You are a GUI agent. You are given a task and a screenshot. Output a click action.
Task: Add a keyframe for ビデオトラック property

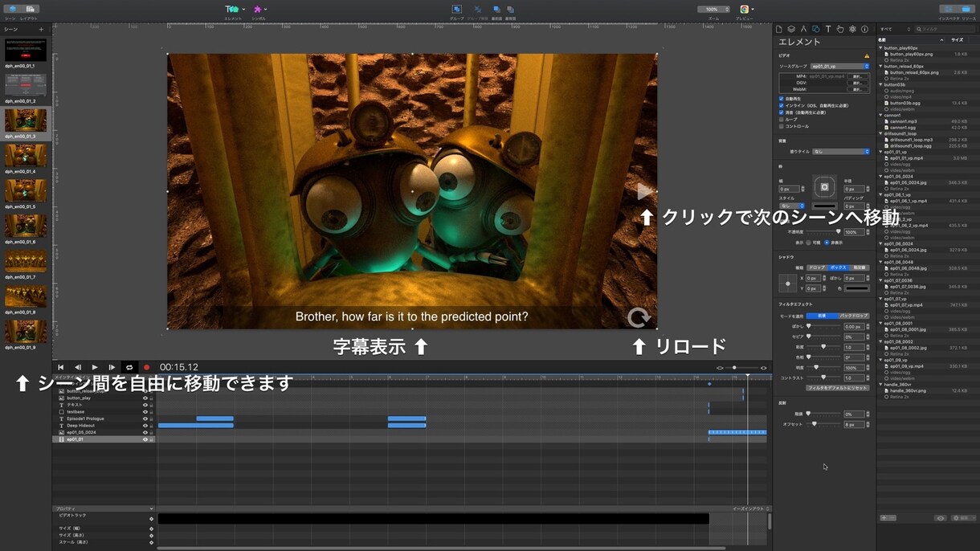tap(151, 519)
